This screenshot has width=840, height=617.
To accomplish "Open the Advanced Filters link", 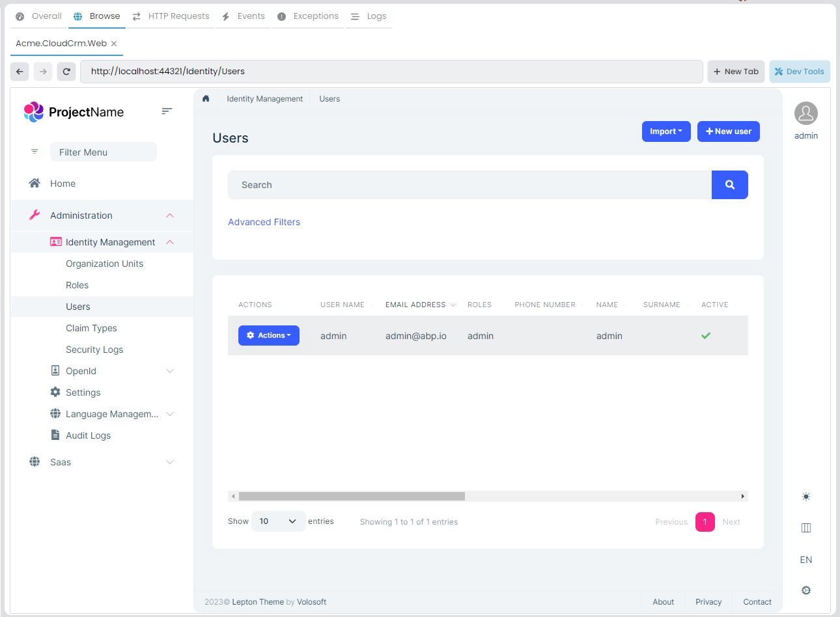I will pos(264,222).
